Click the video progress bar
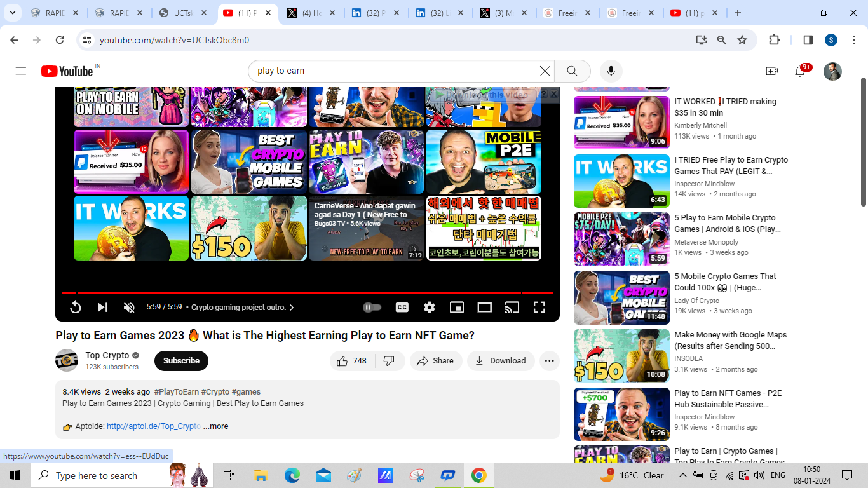868x488 pixels. click(308, 293)
